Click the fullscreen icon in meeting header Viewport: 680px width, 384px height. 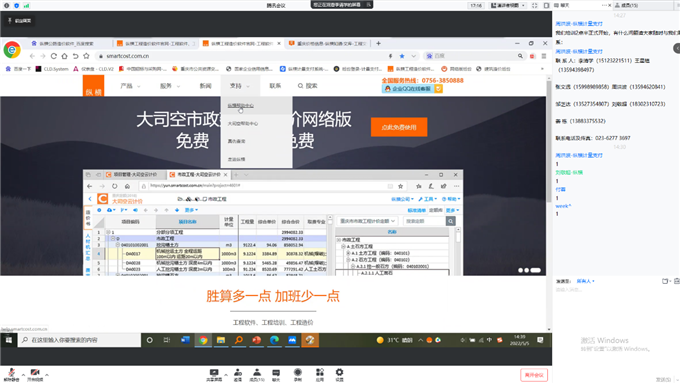tap(534, 5)
